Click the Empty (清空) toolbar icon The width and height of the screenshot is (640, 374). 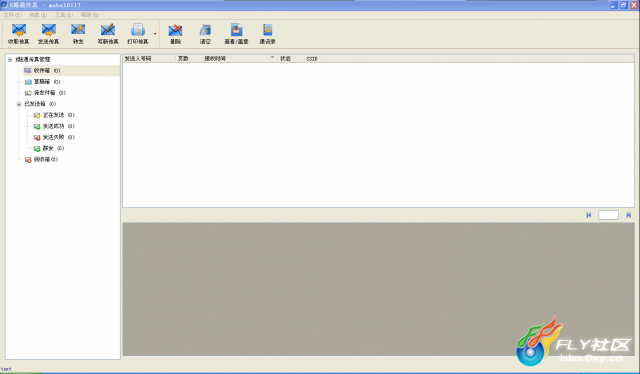click(205, 30)
